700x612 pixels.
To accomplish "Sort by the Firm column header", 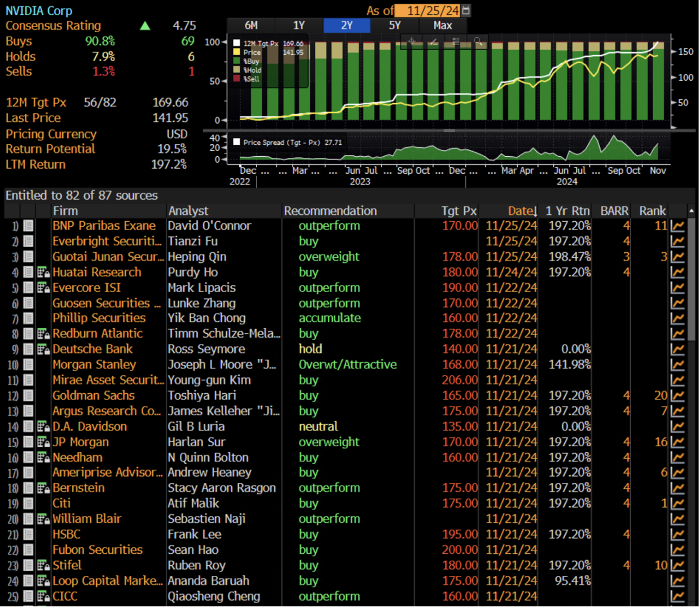I will 65,211.
